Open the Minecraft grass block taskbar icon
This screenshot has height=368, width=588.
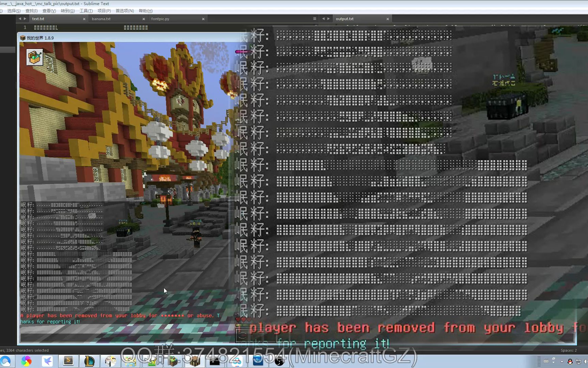coord(173,361)
